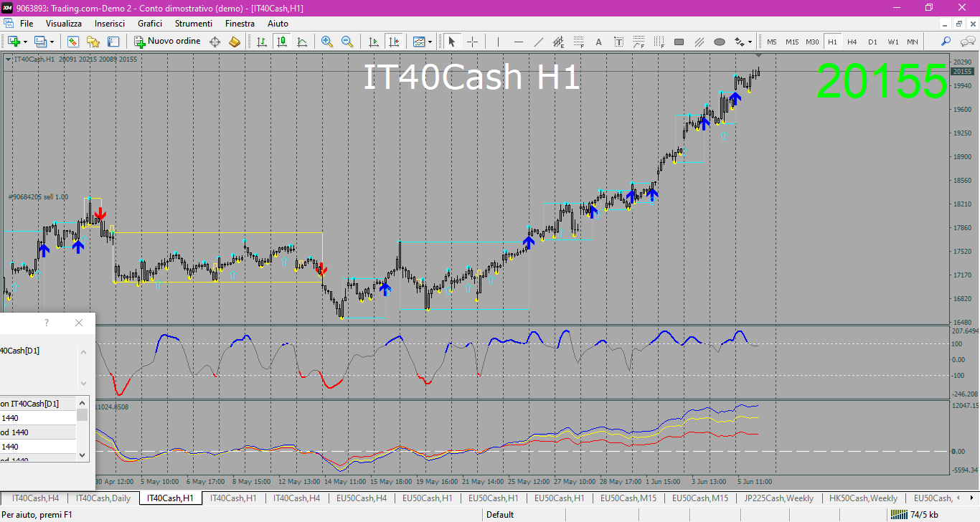Switch timeframe to MN
The width and height of the screenshot is (980, 522).
click(x=913, y=42)
